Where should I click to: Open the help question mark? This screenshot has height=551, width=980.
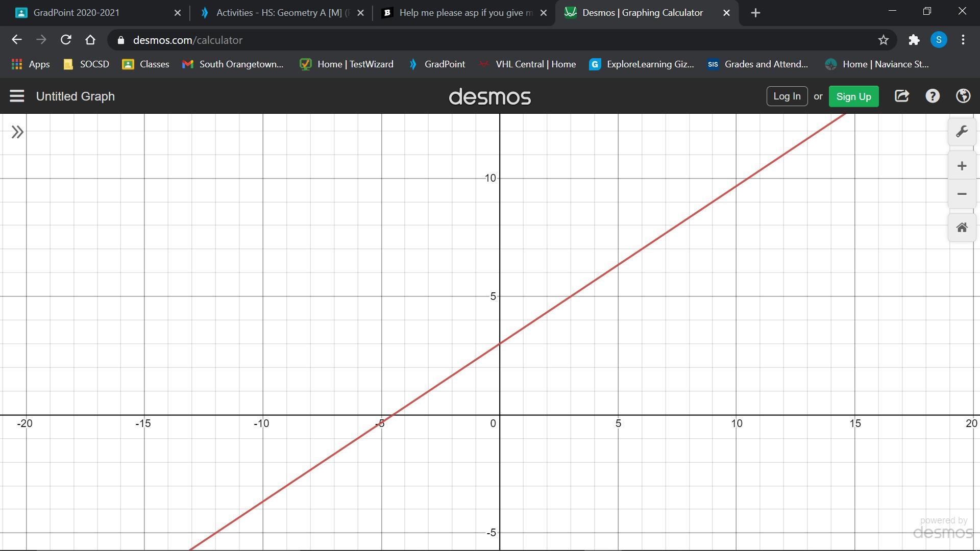(x=933, y=96)
